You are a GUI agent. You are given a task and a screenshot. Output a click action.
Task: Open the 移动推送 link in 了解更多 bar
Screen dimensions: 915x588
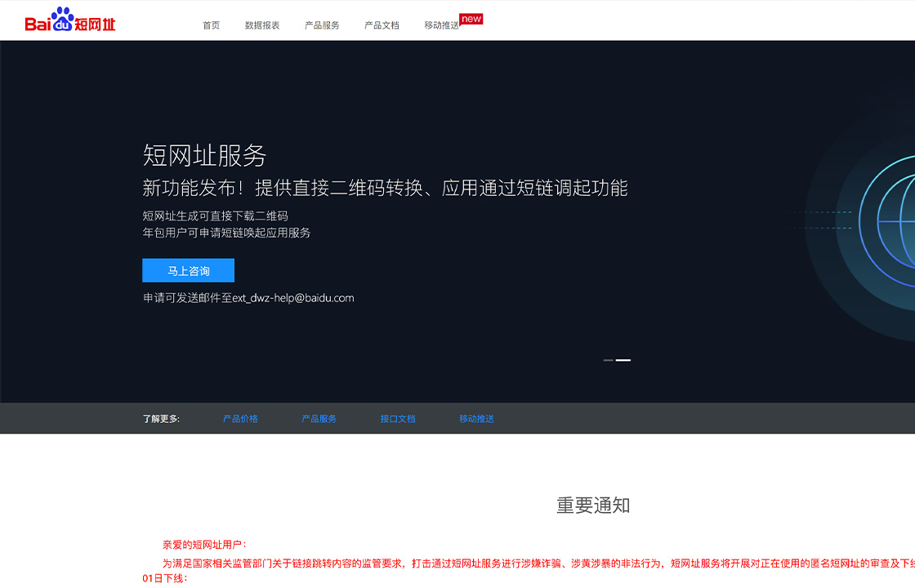pos(476,418)
